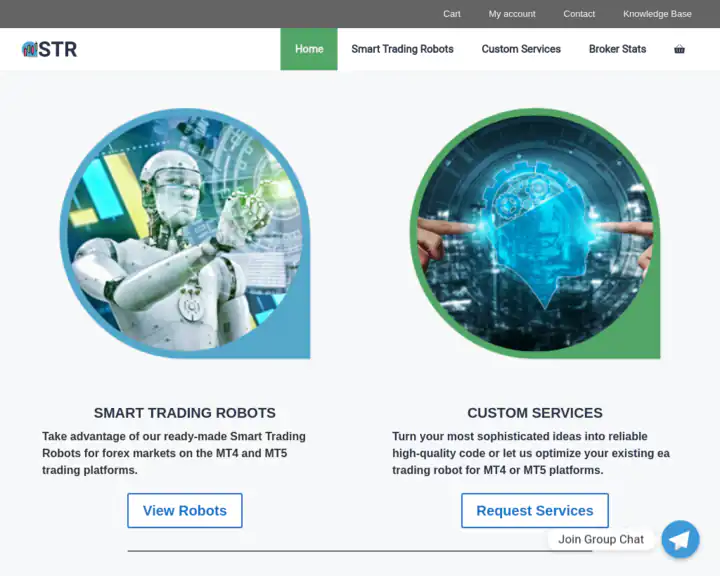Go to My account
Viewport: 720px width, 576px height.
512,14
